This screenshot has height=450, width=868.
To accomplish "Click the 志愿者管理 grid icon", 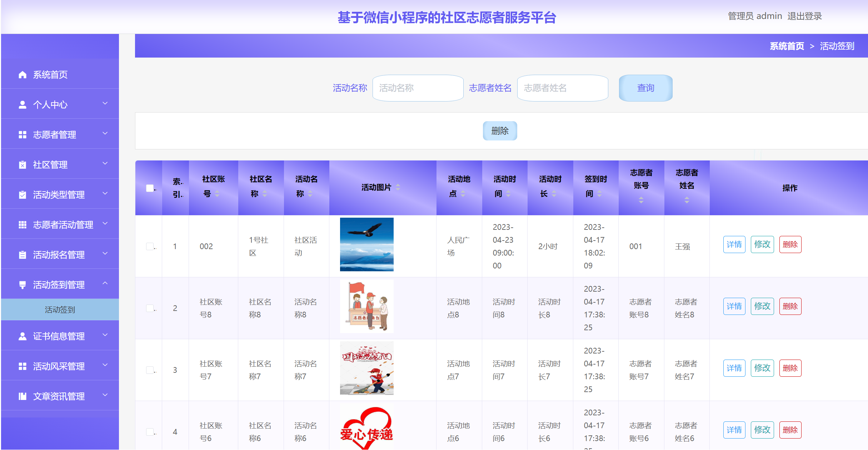I will coord(23,134).
